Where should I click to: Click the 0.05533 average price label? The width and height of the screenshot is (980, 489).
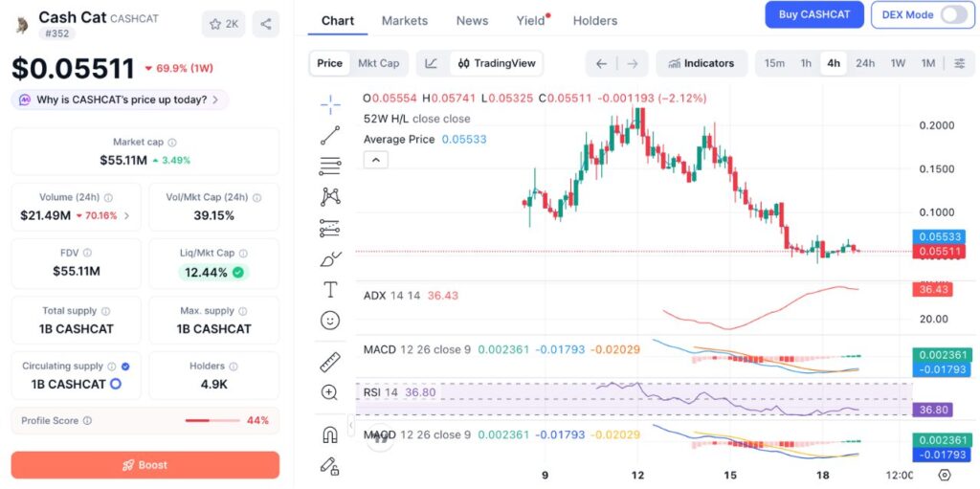[x=939, y=237]
